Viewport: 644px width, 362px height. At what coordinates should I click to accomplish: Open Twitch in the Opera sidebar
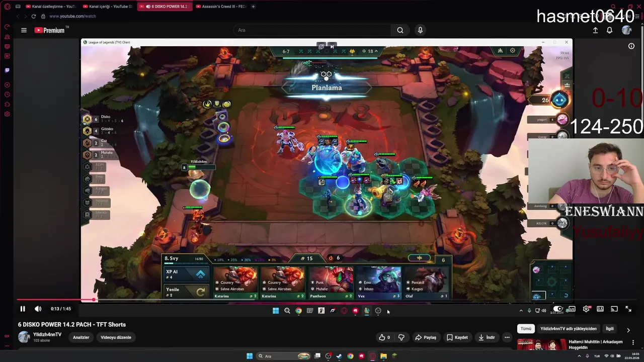pyautogui.click(x=7, y=70)
